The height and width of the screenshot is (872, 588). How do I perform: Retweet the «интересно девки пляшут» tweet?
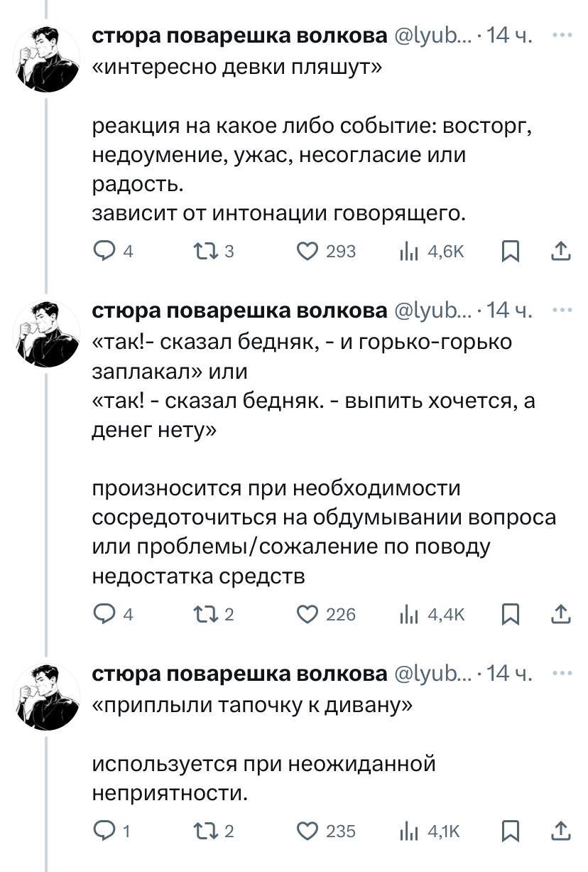point(202,251)
